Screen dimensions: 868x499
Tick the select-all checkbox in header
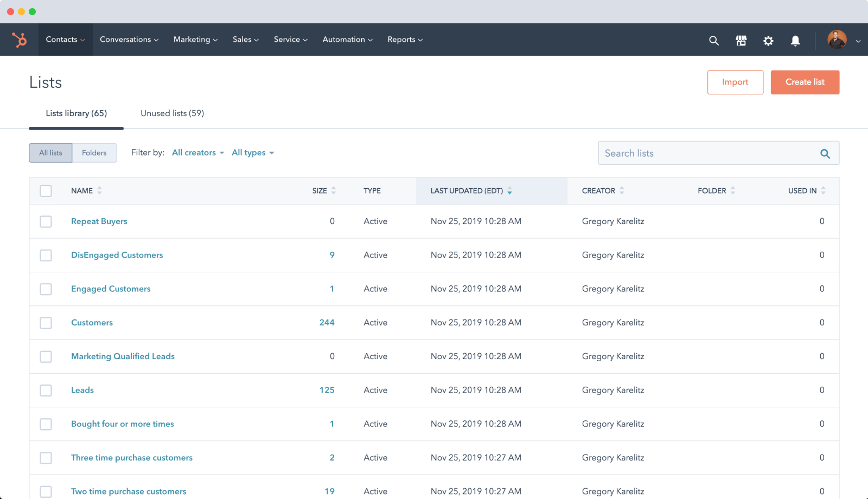coord(46,191)
